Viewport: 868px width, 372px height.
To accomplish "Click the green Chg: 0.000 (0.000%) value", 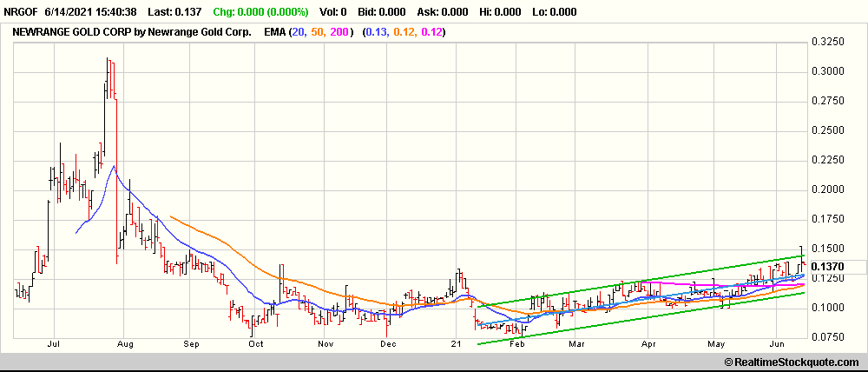I will coord(260,11).
